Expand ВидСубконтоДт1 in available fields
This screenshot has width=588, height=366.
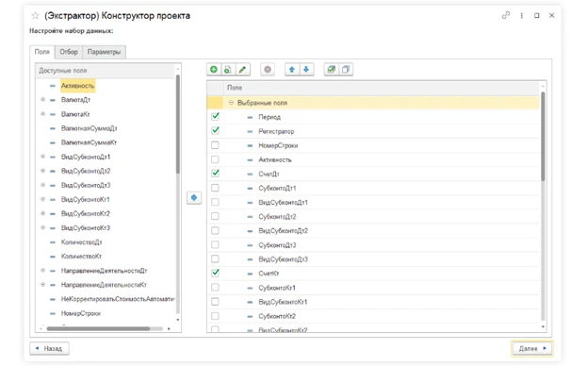coord(42,157)
